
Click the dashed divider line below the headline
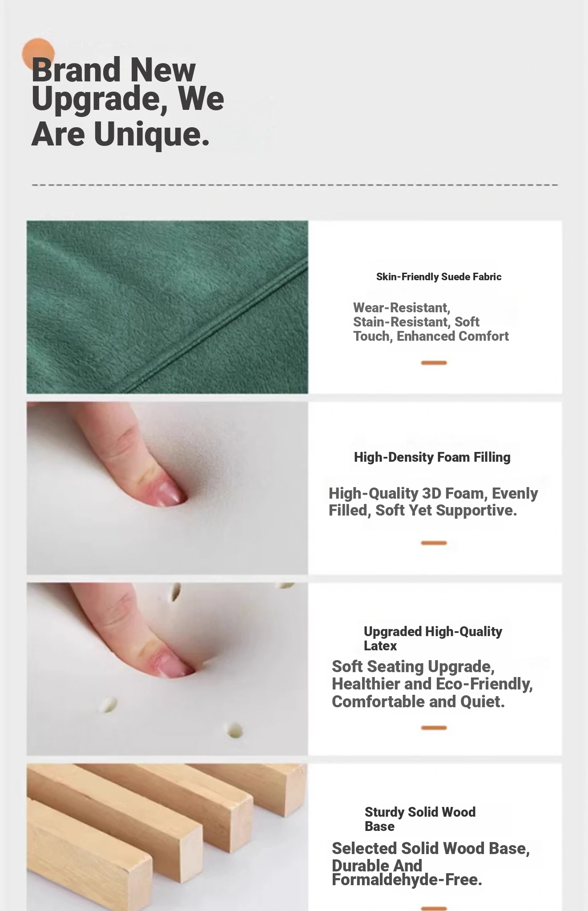(294, 185)
